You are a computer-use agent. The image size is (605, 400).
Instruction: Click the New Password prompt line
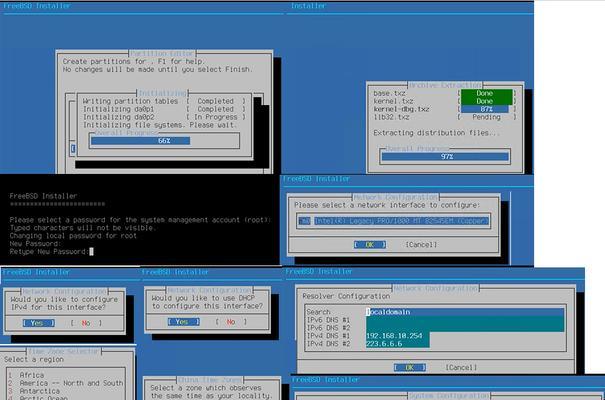pyautogui.click(x=35, y=244)
